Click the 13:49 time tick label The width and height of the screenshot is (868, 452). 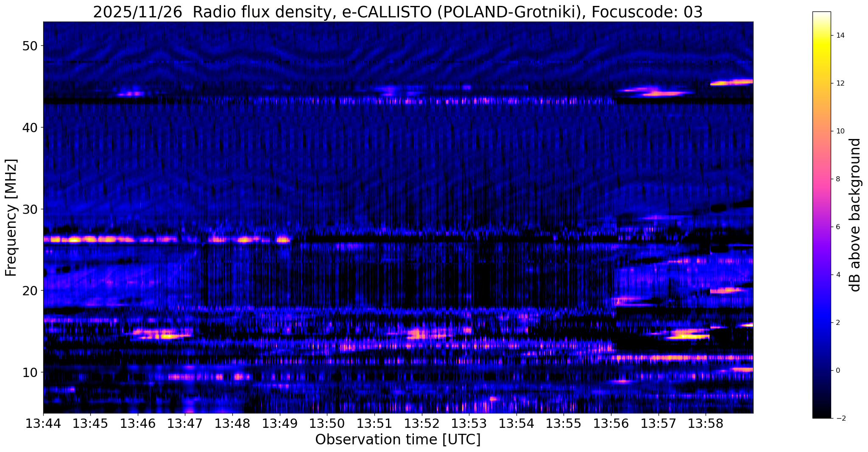280,423
